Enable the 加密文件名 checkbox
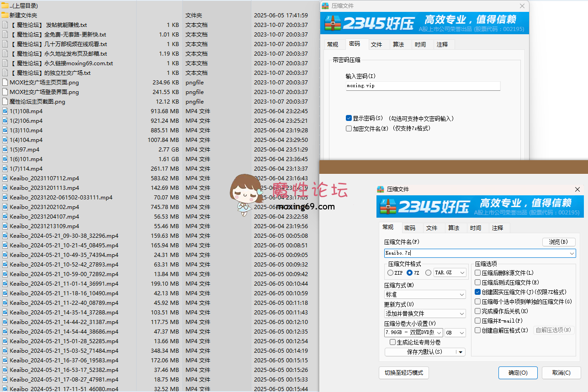Screen dimensions: 588x392 349,129
